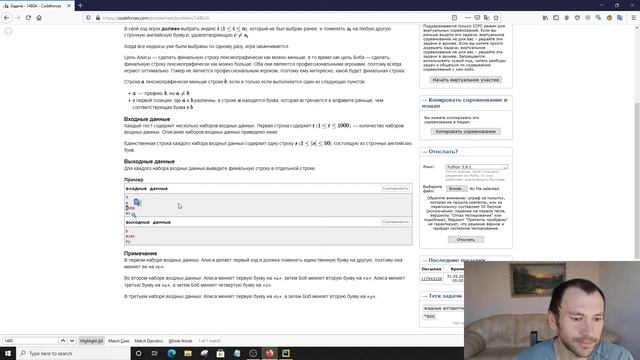Image resolution: width=640 pixels, height=360 pixels.
Task: Click the translate page icon in the address bar
Action: tap(487, 18)
